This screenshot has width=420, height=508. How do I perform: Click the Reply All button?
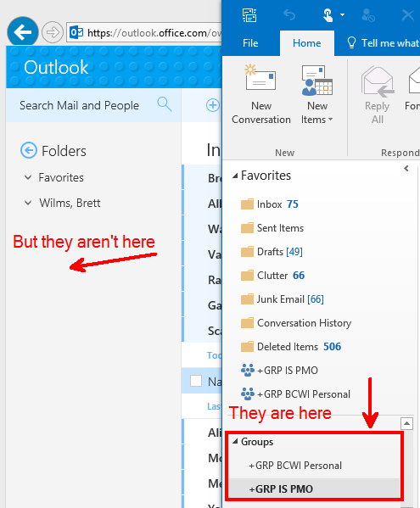[378, 94]
